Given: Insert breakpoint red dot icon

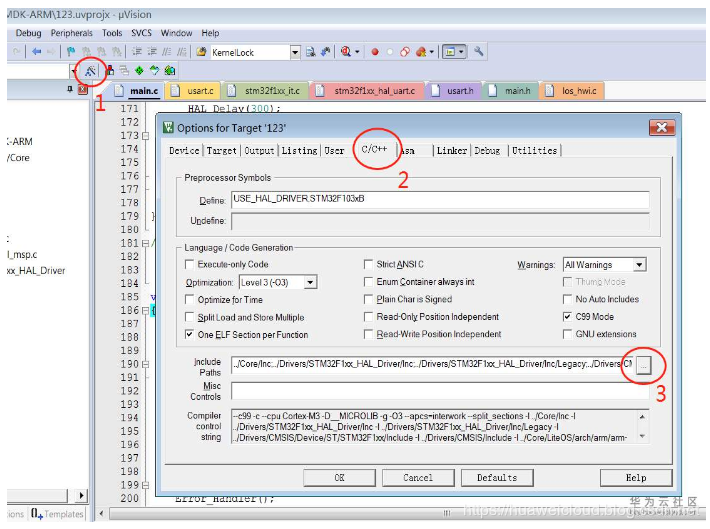Looking at the screenshot, I should (375, 52).
